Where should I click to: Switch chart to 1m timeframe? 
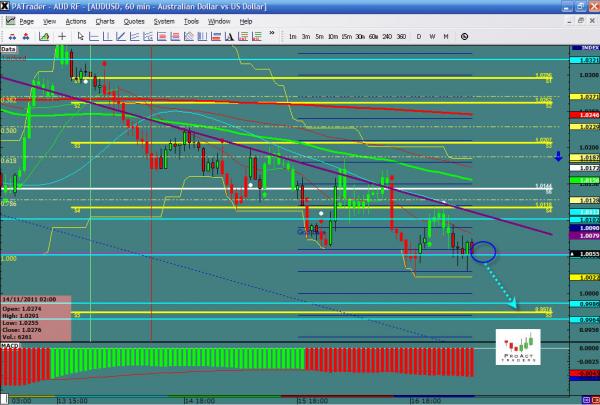291,36
